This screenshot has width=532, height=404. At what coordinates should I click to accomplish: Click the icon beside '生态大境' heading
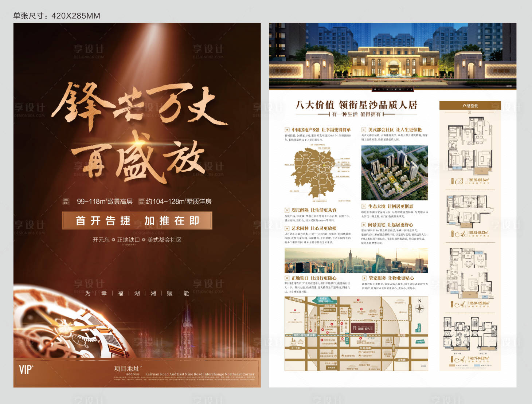pos(364,206)
